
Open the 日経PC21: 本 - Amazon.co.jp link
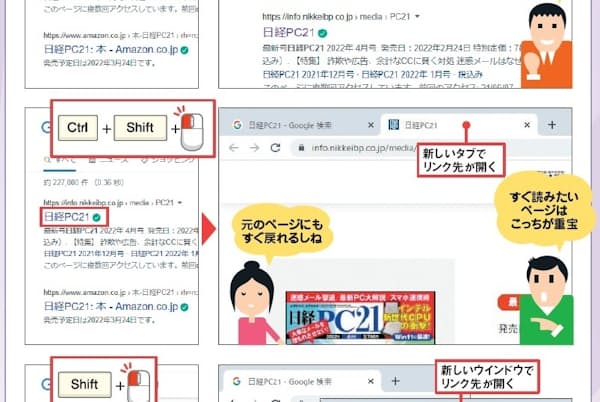coord(111,306)
